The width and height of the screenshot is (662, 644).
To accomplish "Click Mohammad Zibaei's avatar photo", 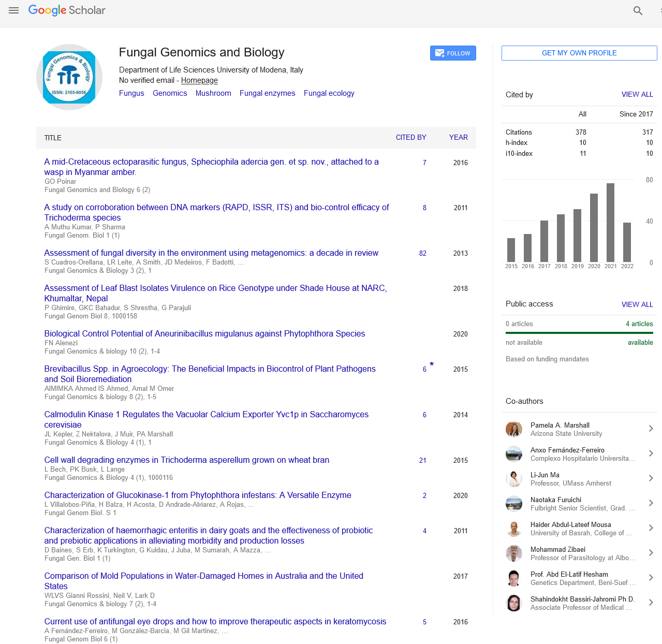I will (513, 553).
